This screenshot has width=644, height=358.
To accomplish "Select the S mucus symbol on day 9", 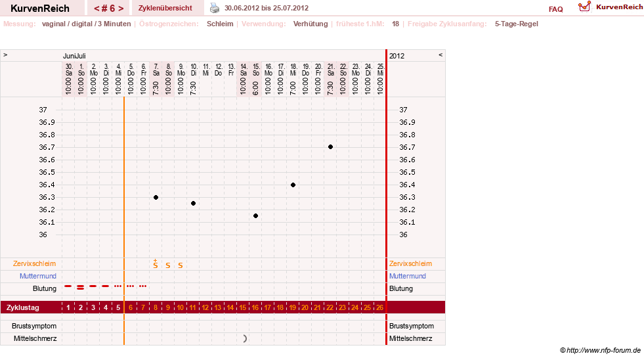I will coord(168,265).
